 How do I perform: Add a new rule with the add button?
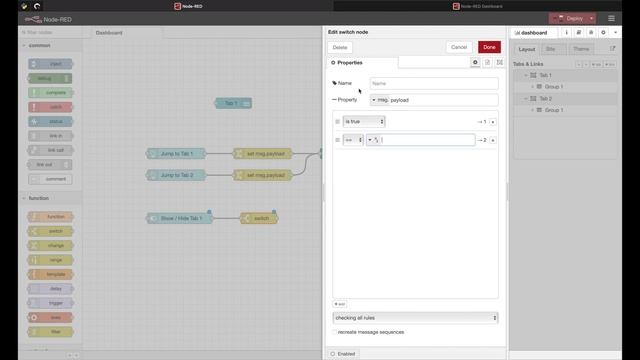[340, 304]
